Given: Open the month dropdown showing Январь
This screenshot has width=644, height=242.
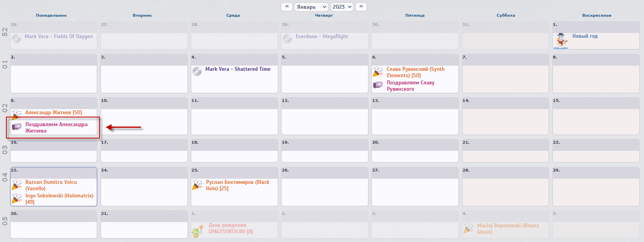Looking at the screenshot, I should (311, 7).
